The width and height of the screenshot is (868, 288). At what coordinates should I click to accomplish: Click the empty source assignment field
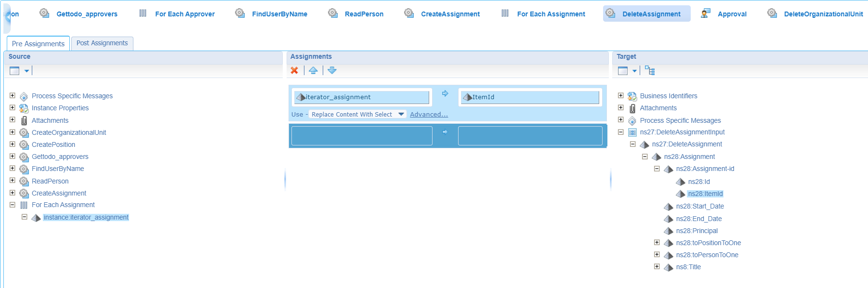(x=362, y=136)
